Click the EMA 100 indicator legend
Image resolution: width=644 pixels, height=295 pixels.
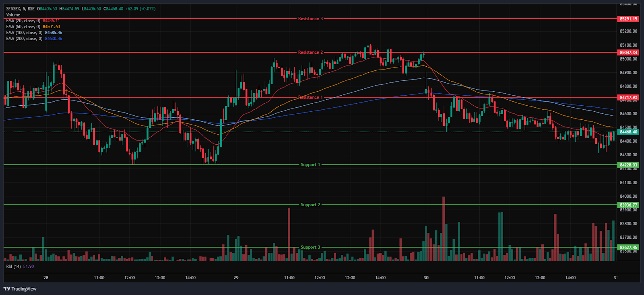(x=24, y=33)
